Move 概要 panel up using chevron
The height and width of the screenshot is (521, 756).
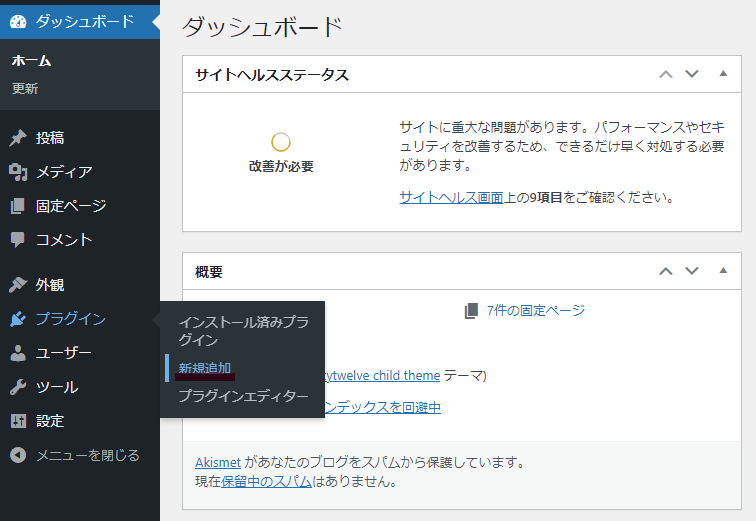pos(665,271)
